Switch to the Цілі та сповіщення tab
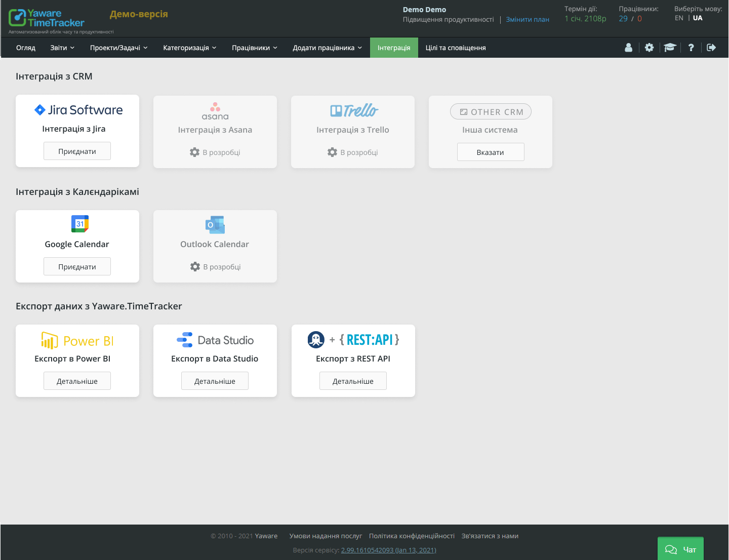This screenshot has width=729, height=560. tap(455, 47)
